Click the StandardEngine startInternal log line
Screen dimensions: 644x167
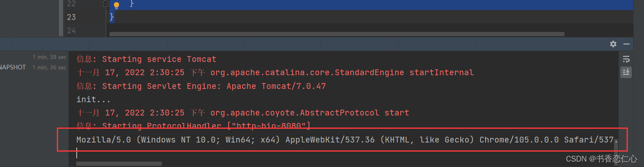tap(275, 73)
